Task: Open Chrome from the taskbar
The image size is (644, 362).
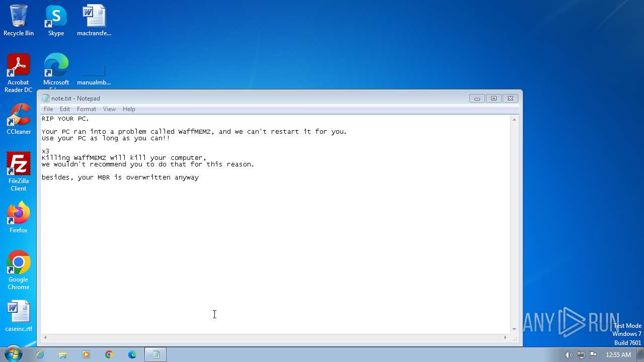Action: coord(109,354)
